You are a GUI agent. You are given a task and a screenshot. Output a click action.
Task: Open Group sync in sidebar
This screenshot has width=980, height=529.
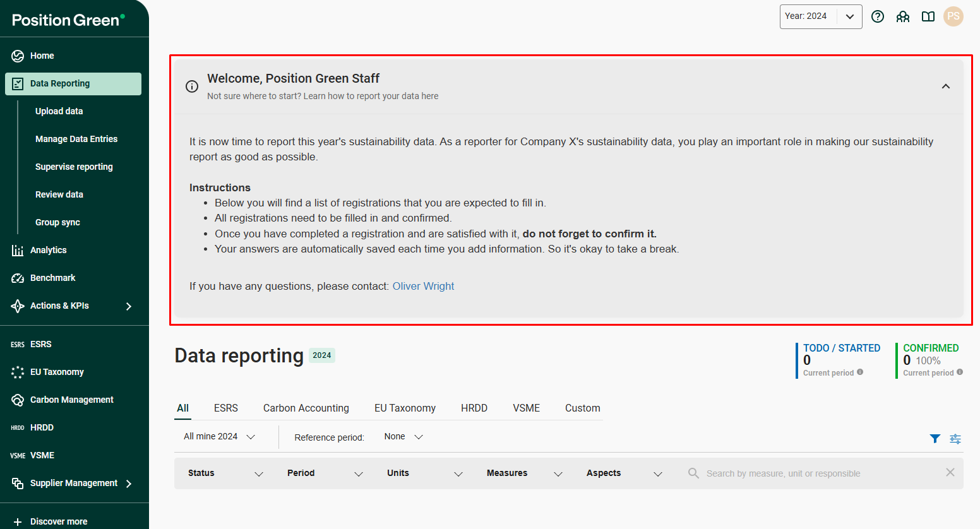click(x=57, y=222)
